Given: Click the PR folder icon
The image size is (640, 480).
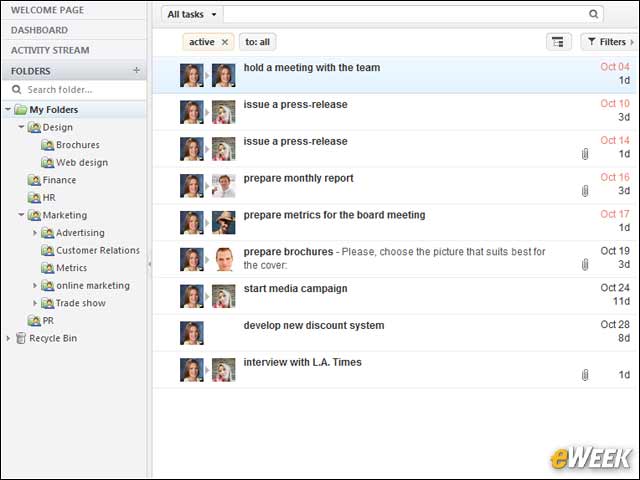Looking at the screenshot, I should point(34,320).
